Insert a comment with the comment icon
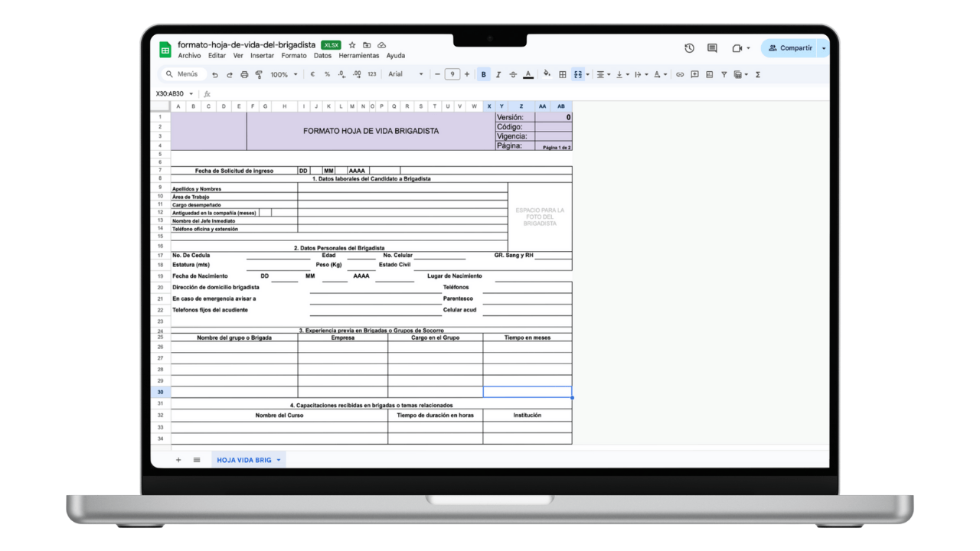 point(695,74)
